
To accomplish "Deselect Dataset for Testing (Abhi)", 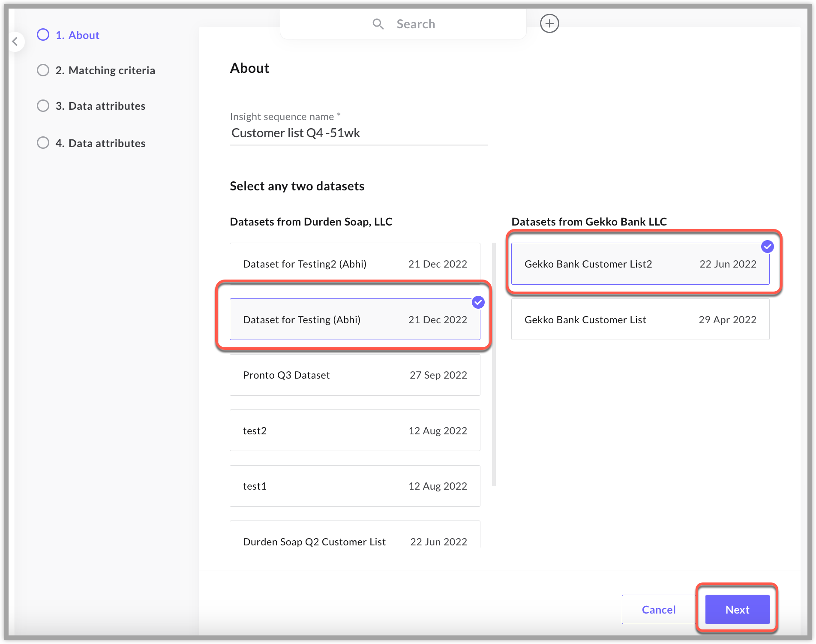I will coord(354,319).
